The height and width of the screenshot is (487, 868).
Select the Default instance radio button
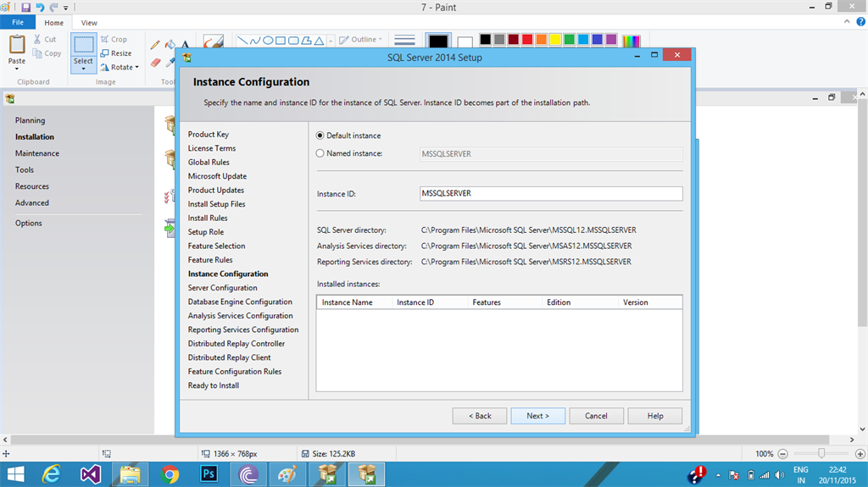(x=320, y=136)
